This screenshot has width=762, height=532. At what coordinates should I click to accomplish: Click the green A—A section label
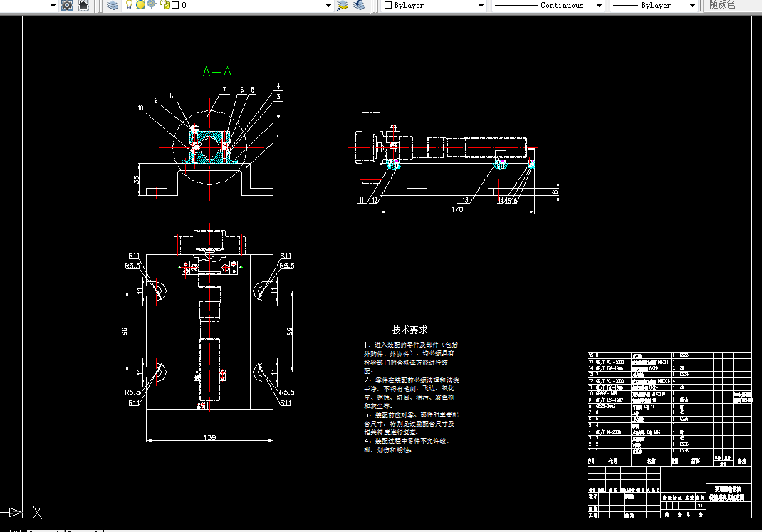tap(216, 72)
